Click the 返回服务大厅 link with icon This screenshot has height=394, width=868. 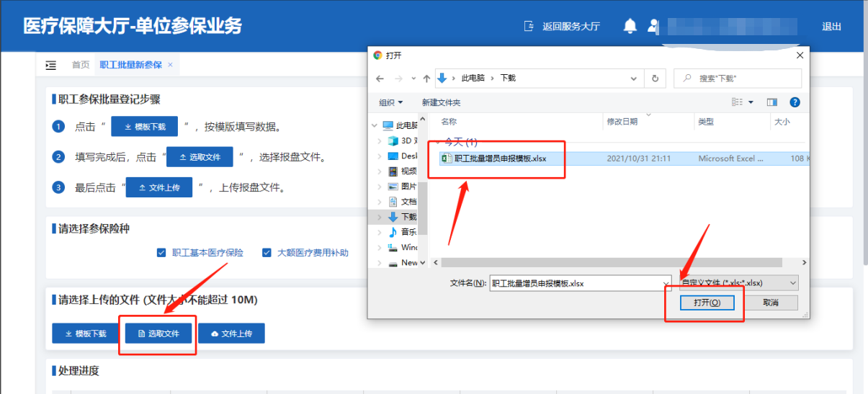click(x=561, y=27)
